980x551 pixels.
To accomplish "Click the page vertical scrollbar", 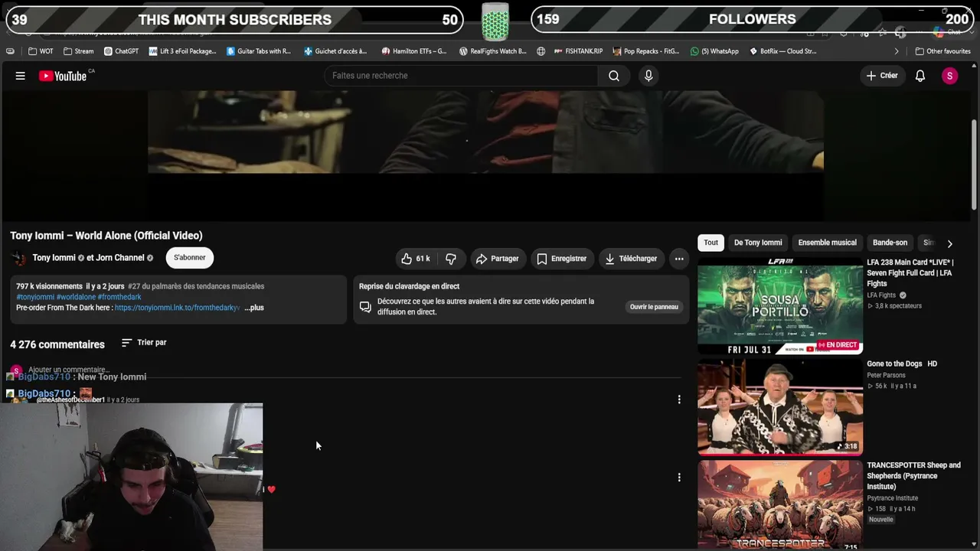I will click(974, 165).
